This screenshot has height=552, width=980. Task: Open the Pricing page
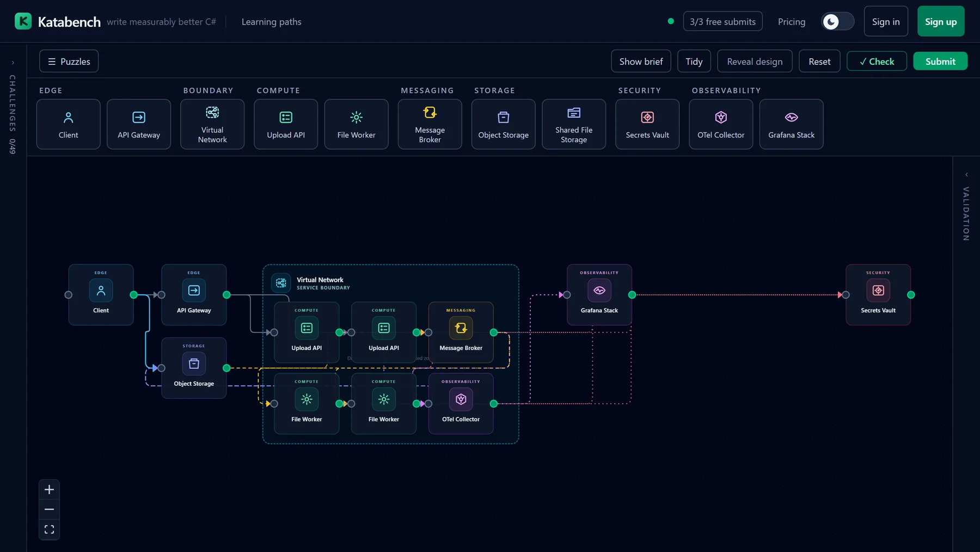[x=792, y=22]
